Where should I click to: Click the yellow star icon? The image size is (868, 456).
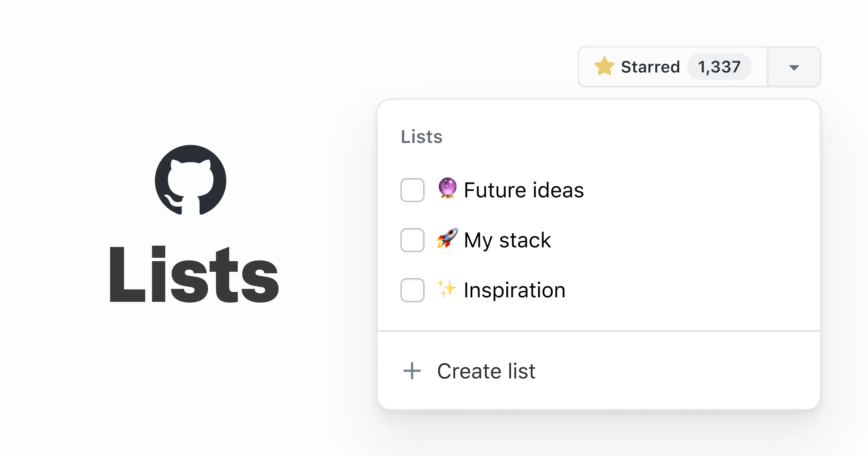click(x=604, y=67)
